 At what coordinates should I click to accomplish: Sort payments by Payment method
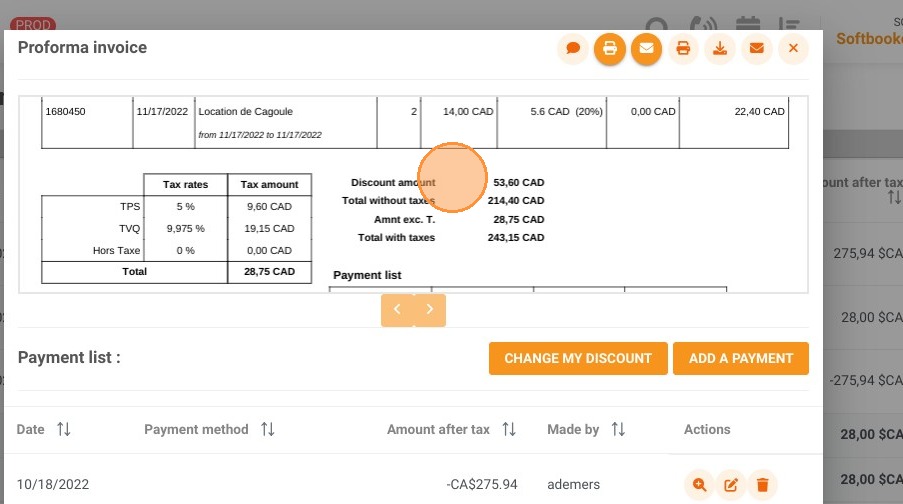pos(267,429)
